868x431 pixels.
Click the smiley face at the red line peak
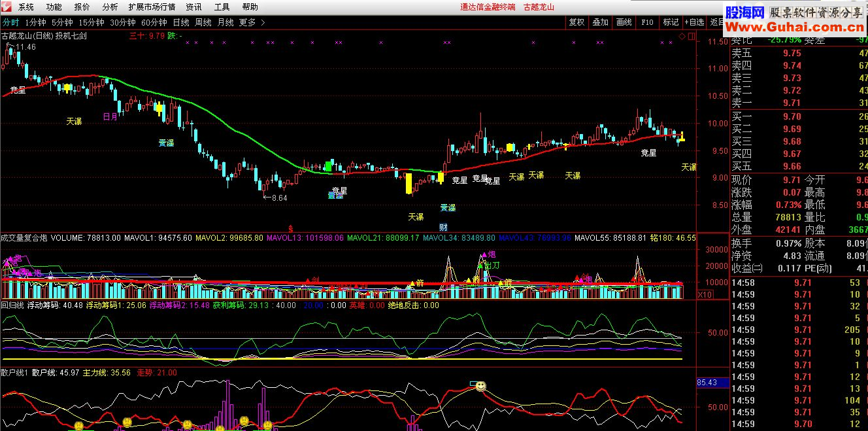480,387
